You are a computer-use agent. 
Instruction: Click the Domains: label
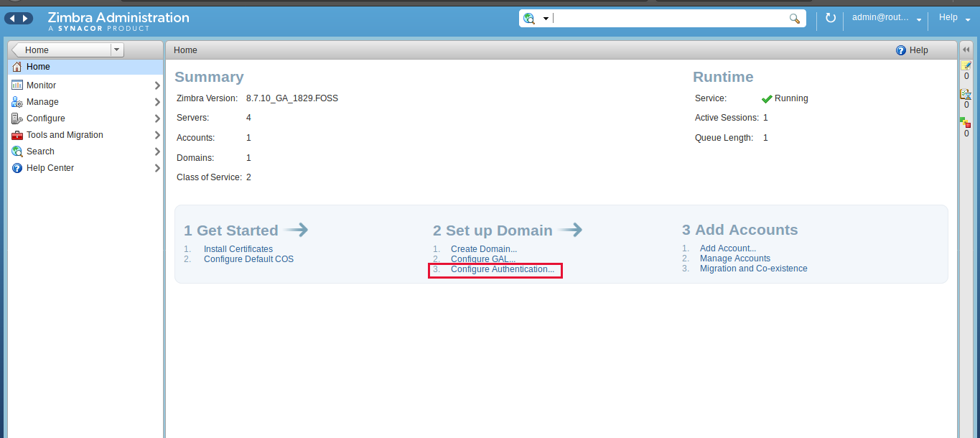tap(195, 158)
